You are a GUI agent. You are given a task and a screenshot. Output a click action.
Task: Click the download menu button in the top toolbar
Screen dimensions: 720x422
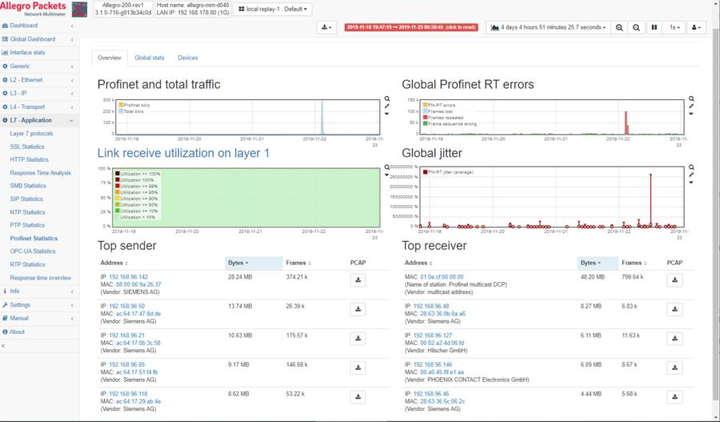pos(327,28)
